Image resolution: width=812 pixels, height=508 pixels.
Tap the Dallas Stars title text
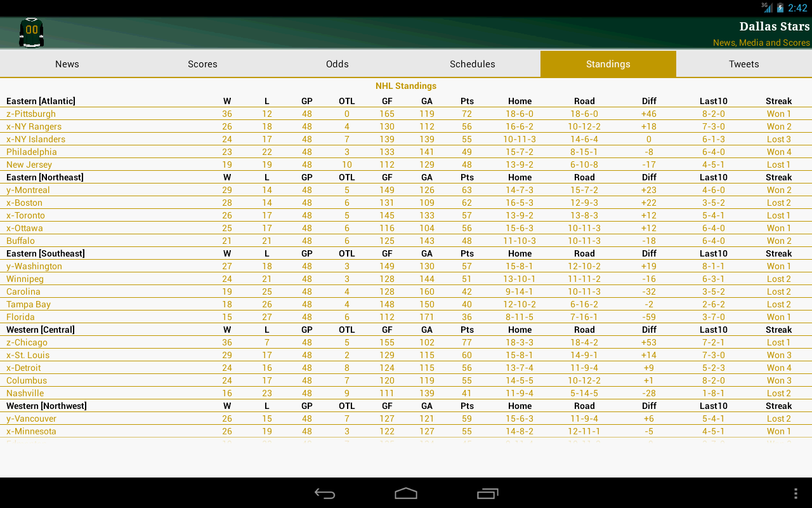(775, 27)
